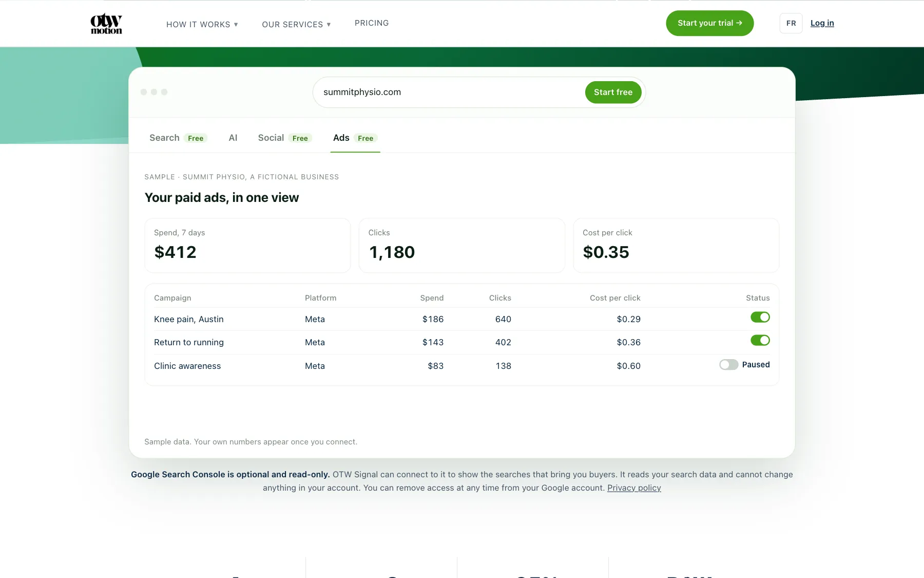Open the OTW Motion logo homepage

(106, 24)
